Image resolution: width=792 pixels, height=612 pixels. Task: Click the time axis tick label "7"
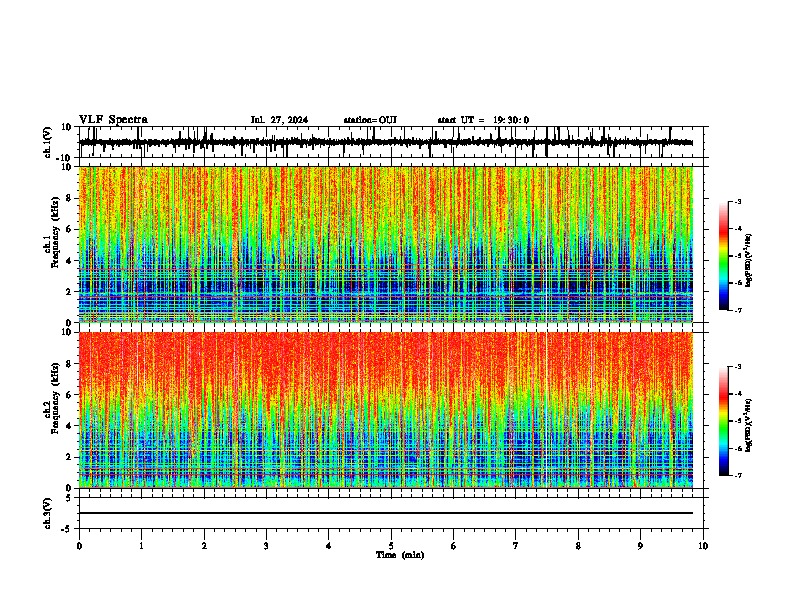516,546
